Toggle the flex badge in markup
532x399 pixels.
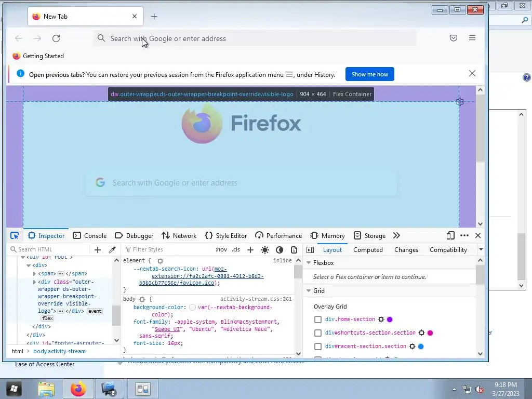click(47, 318)
